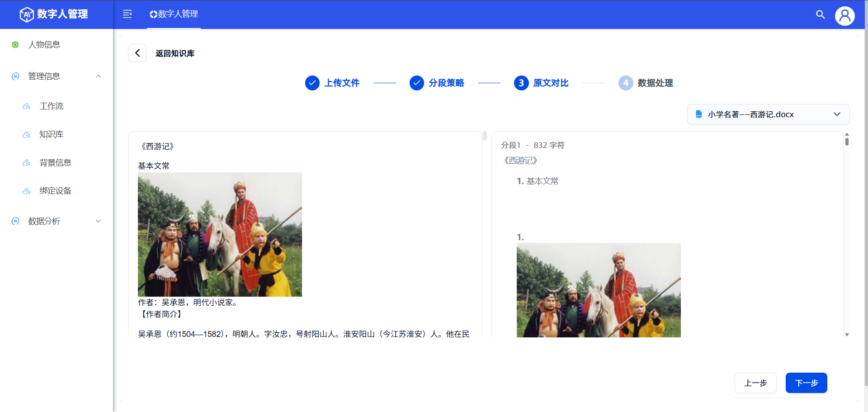The height and width of the screenshot is (412, 868).
Task: Click the green chip icon beside 人物信息
Action: 15,45
